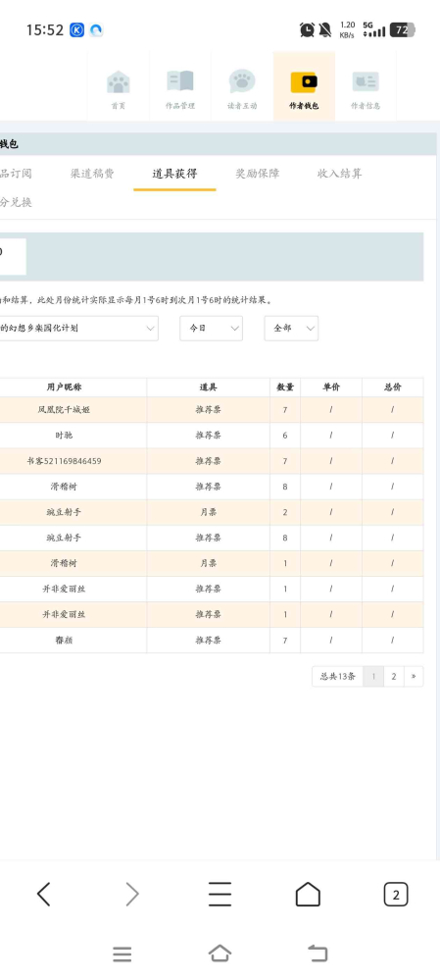Switch to the 收入结算 tab
The image size is (440, 980).
point(339,174)
